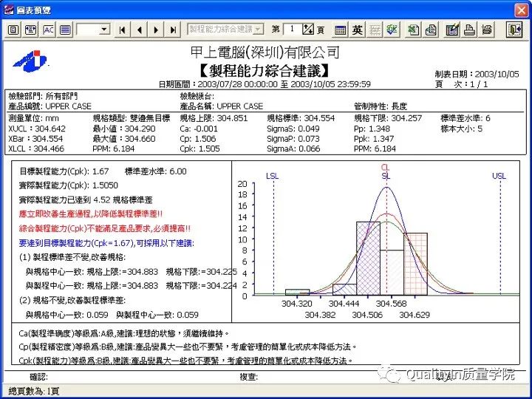Click the XBar：304.554 value
This screenshot has height=399, width=532.
(x=35, y=139)
